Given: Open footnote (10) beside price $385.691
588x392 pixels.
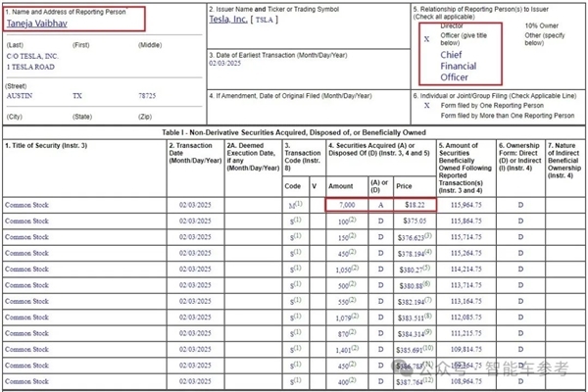Looking at the screenshot, I should pyautogui.click(x=428, y=348).
